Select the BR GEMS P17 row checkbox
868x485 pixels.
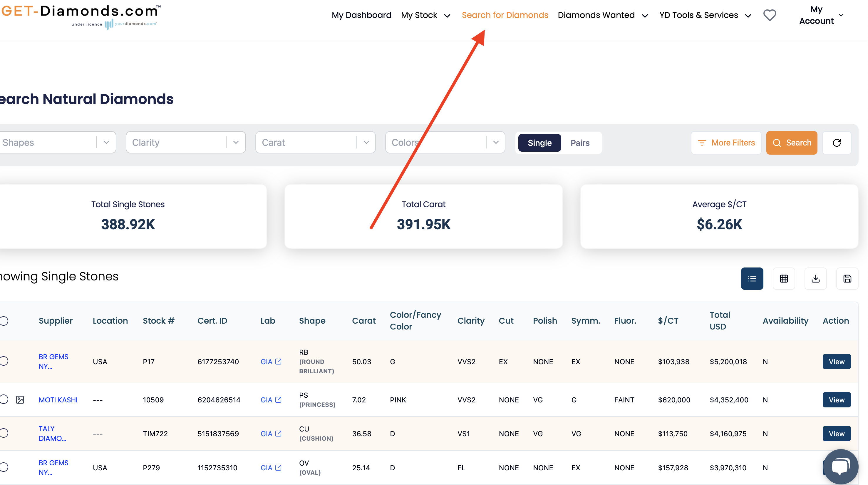point(4,361)
